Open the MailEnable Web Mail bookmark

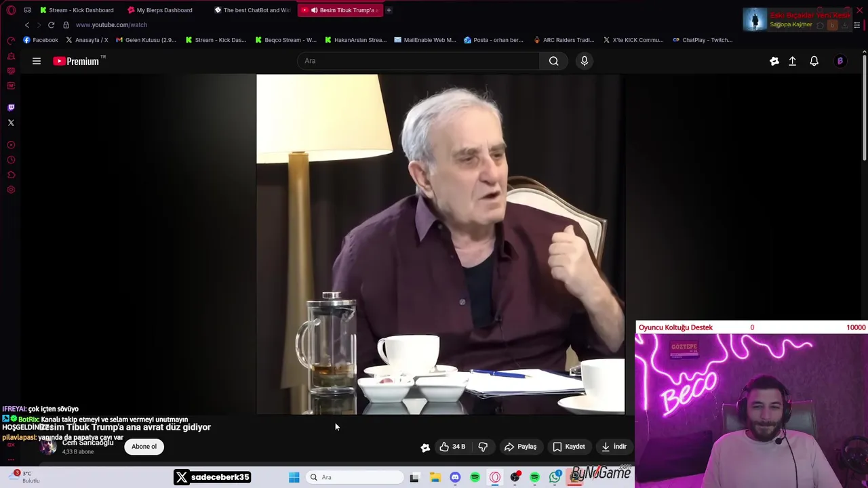pyautogui.click(x=425, y=40)
